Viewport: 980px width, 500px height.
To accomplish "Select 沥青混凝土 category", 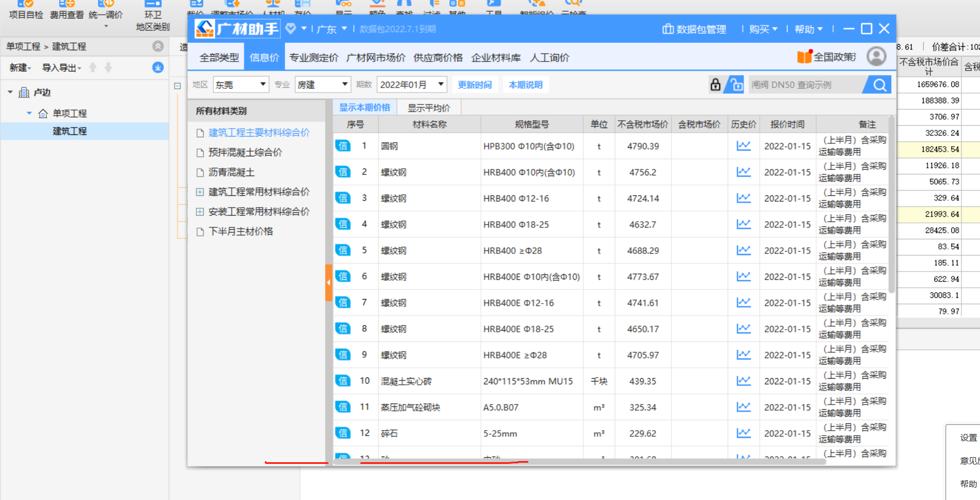I will (x=231, y=172).
